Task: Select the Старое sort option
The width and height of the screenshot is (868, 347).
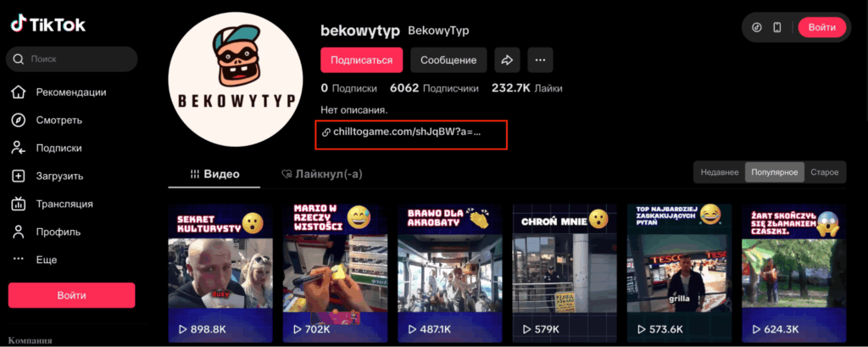Action: pyautogui.click(x=824, y=172)
